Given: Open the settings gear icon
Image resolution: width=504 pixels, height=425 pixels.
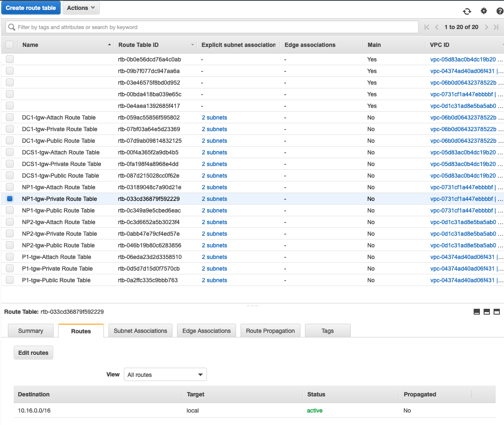Looking at the screenshot, I should [484, 11].
